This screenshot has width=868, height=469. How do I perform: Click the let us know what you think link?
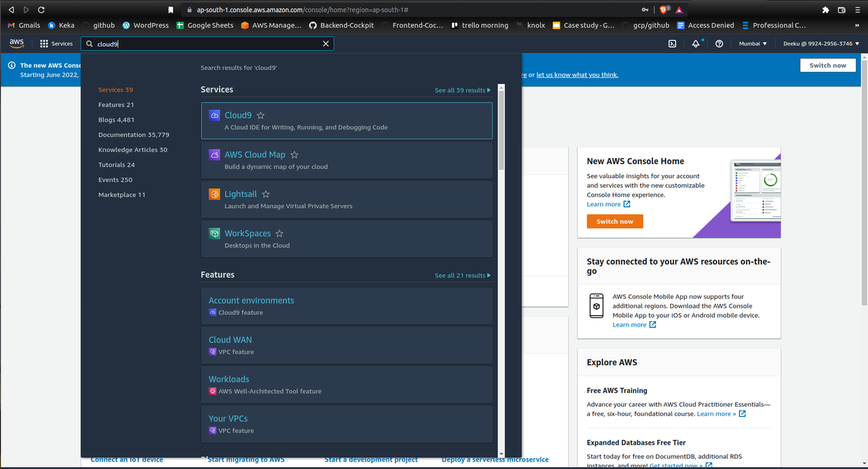point(577,75)
